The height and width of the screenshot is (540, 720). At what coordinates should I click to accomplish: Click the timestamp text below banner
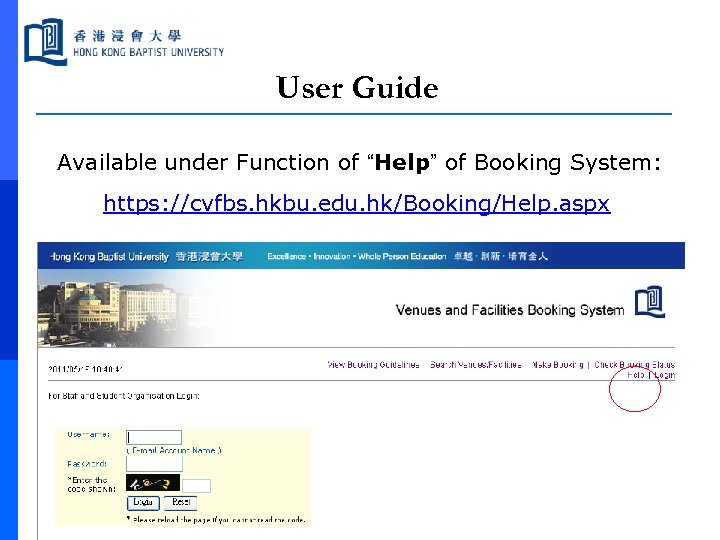(x=85, y=369)
